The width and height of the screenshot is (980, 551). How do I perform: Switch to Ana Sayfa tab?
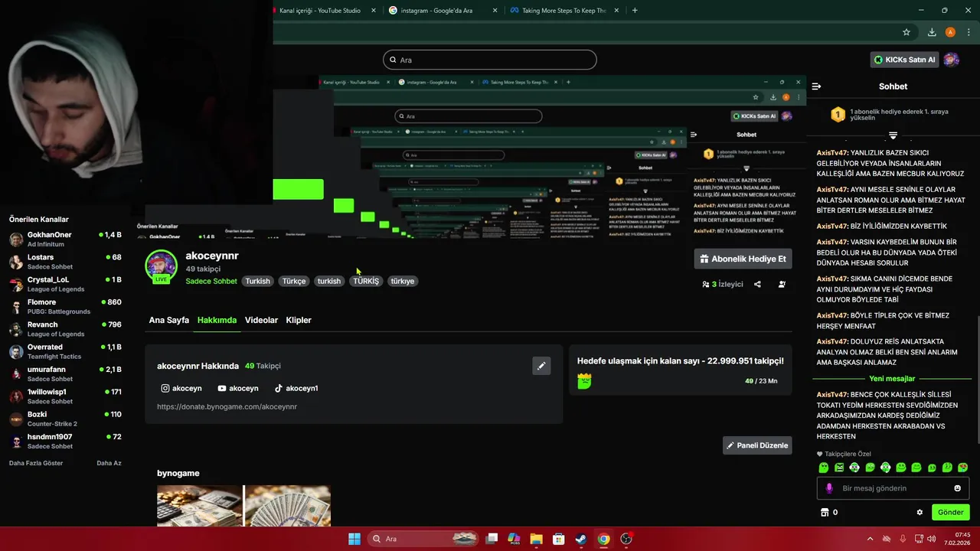(x=168, y=320)
